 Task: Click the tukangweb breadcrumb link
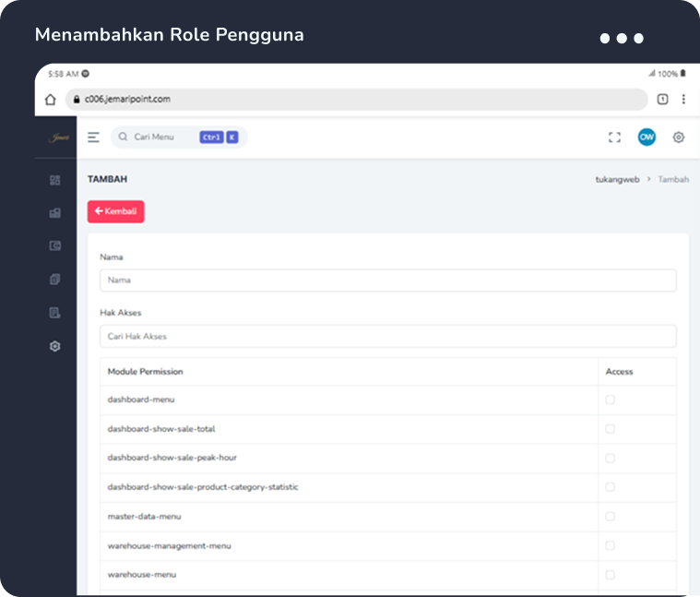(x=617, y=180)
